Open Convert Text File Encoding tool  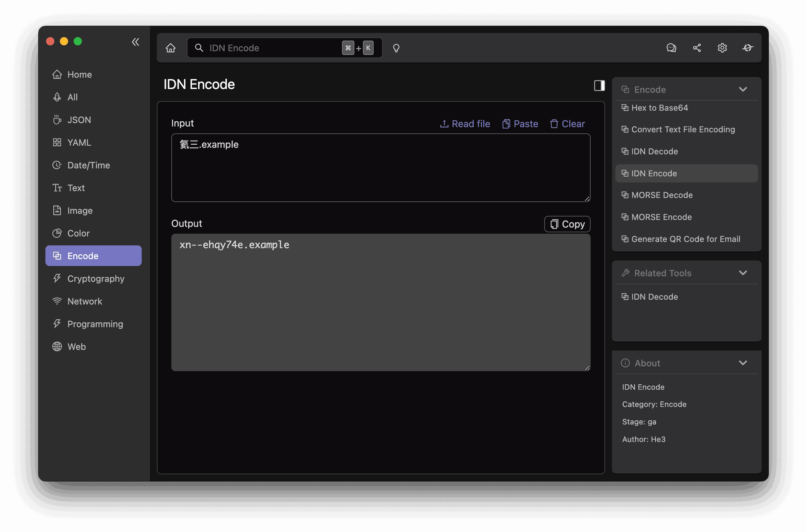pos(687,130)
